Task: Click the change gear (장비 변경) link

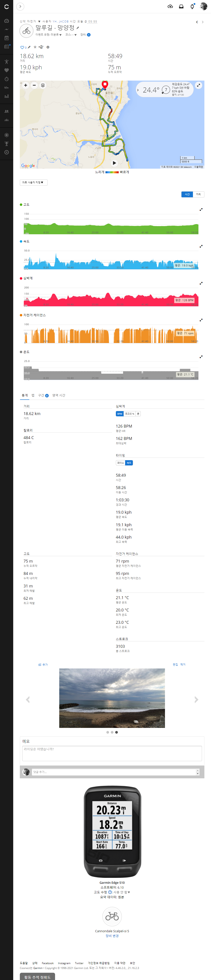Action: point(112,936)
